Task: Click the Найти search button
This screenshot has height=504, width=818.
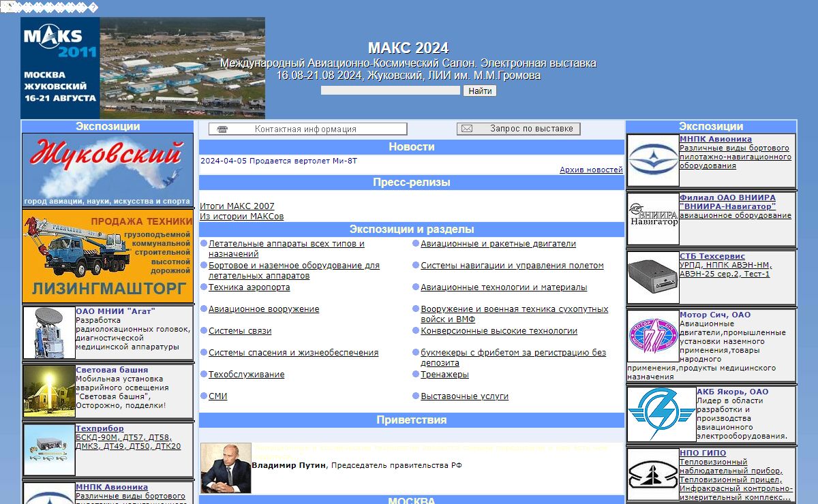Action: point(480,91)
